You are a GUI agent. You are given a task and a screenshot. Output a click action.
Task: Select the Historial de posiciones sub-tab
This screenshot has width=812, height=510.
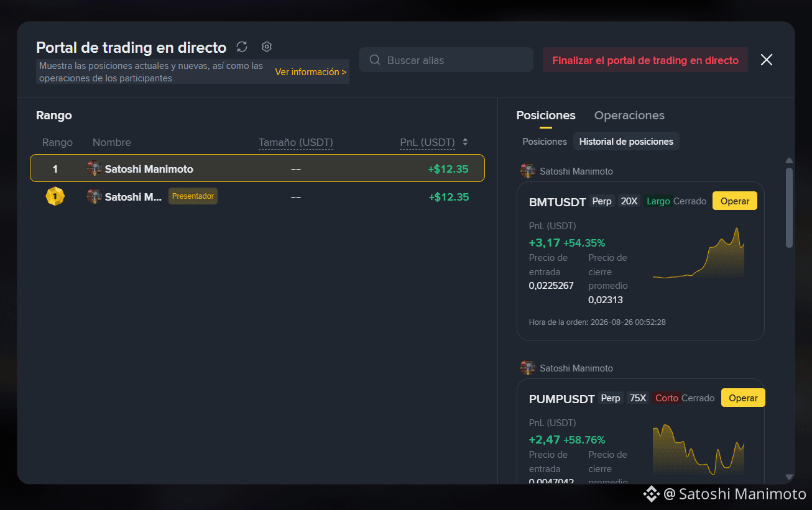click(626, 142)
